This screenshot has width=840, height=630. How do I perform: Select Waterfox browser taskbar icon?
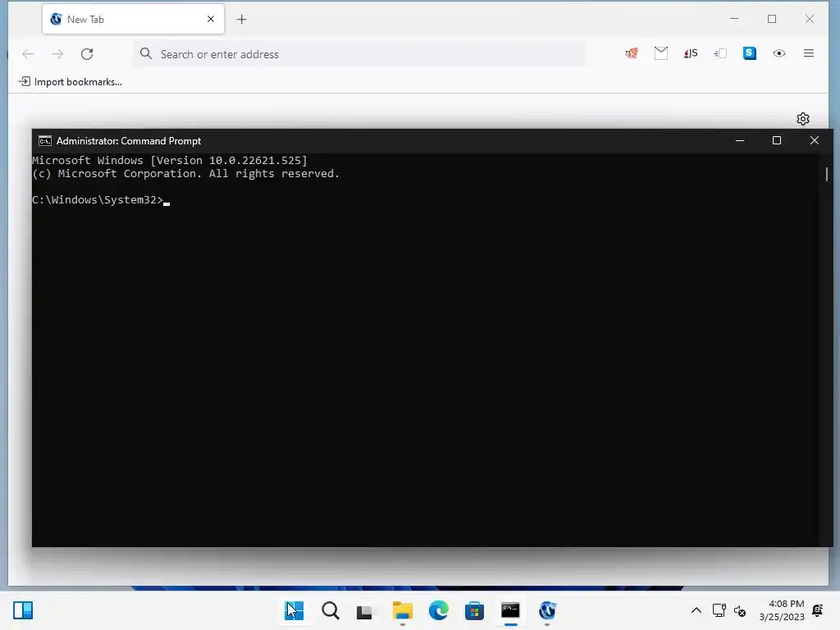547,610
